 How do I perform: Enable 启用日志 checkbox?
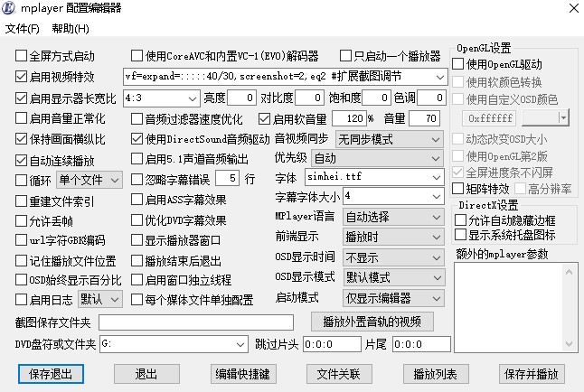point(21,300)
